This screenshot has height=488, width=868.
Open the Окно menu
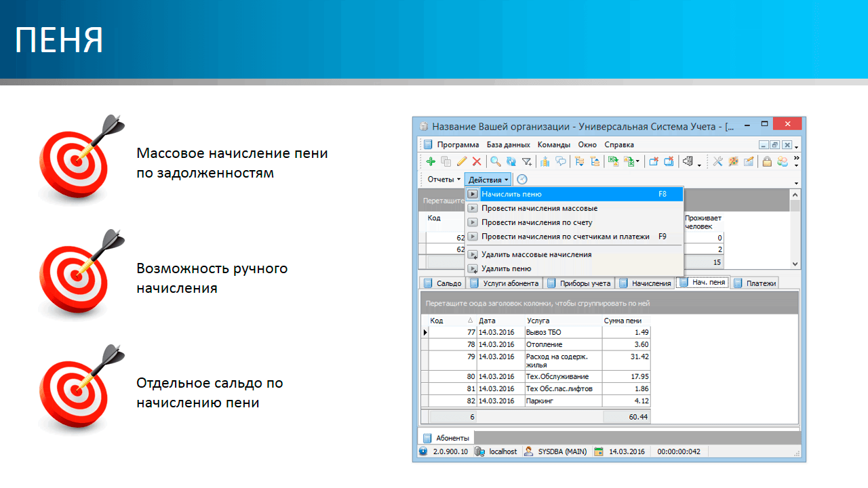(x=587, y=144)
